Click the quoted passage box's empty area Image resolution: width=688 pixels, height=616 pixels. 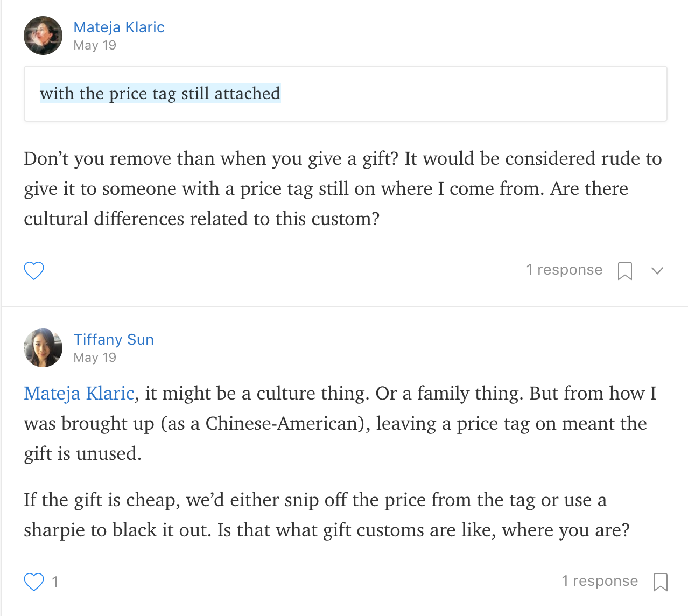coord(474,94)
